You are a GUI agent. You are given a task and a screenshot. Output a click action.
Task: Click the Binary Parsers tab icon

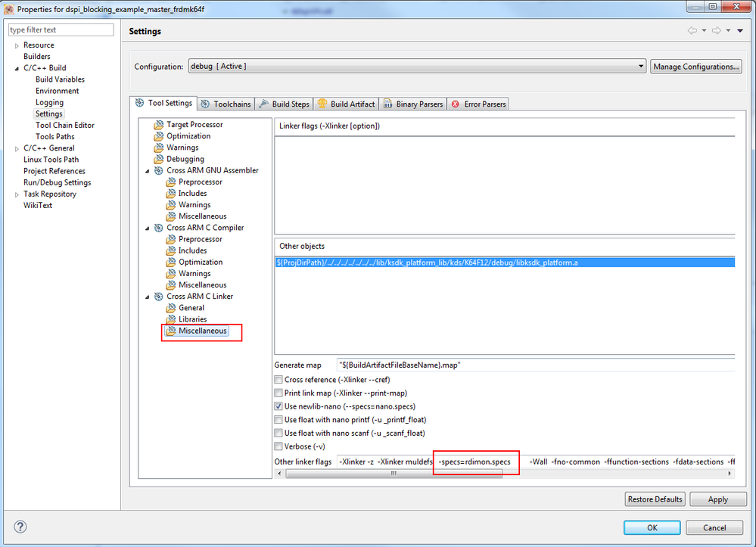click(387, 104)
